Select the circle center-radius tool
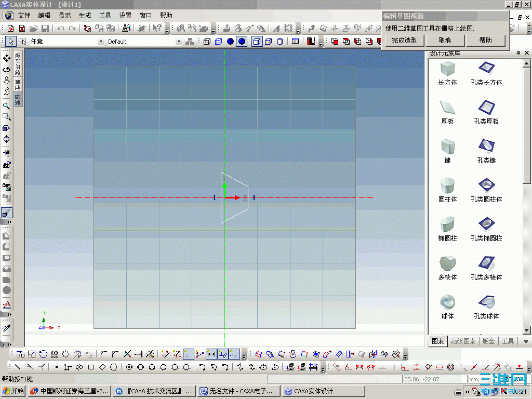 pos(129,367)
